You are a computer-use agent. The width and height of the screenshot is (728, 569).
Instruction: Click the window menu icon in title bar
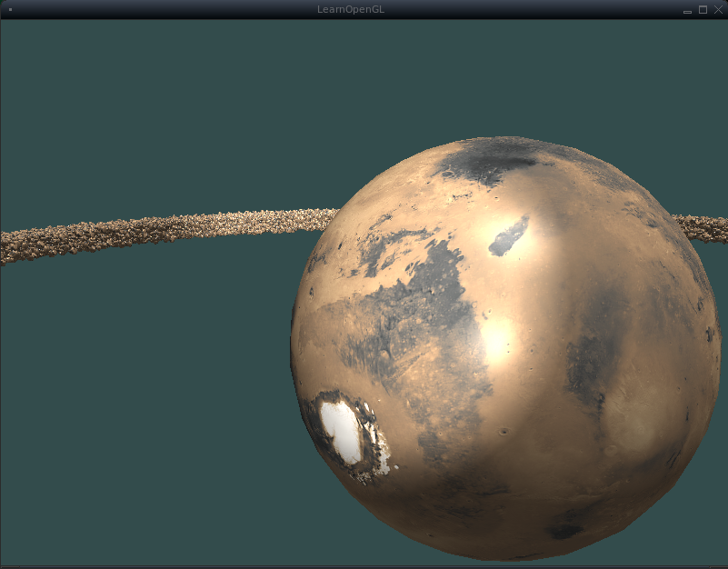(x=10, y=9)
